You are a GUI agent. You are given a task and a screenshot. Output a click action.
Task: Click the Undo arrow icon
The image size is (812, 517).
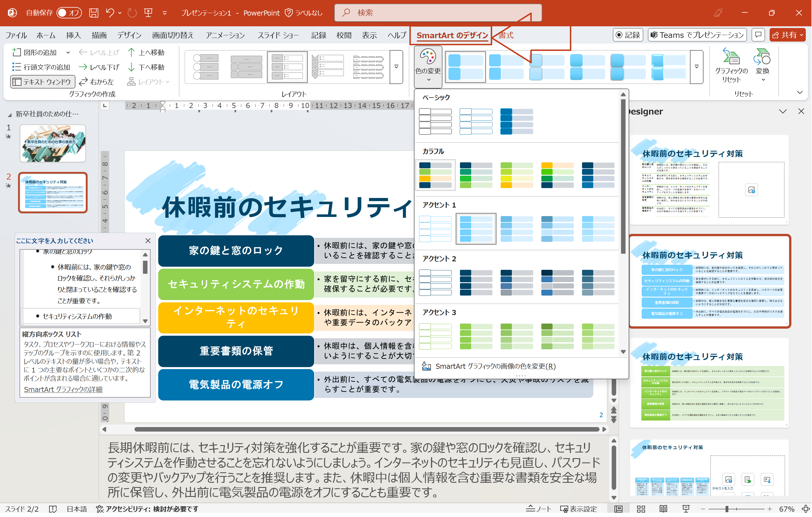[110, 13]
